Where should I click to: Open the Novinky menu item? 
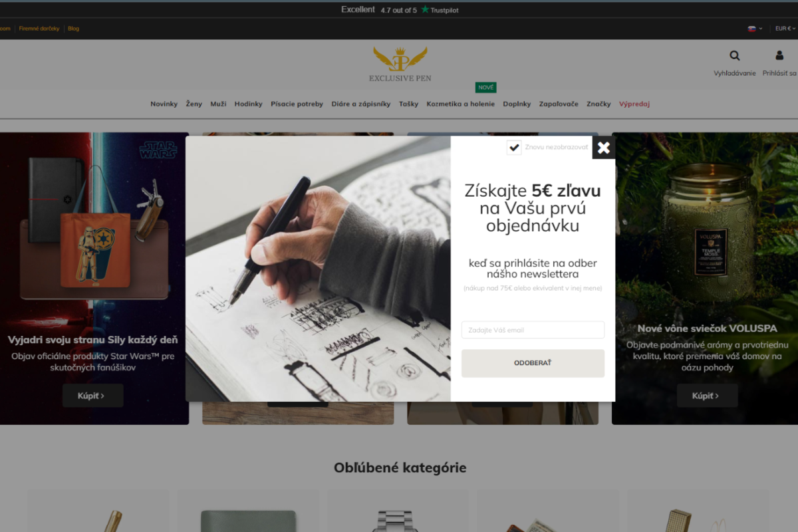coord(164,104)
